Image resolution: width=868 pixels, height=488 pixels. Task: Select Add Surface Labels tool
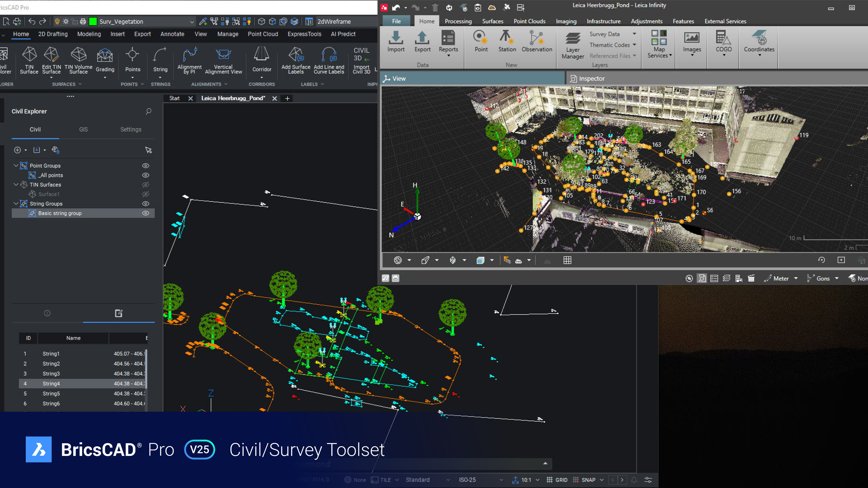pos(296,61)
